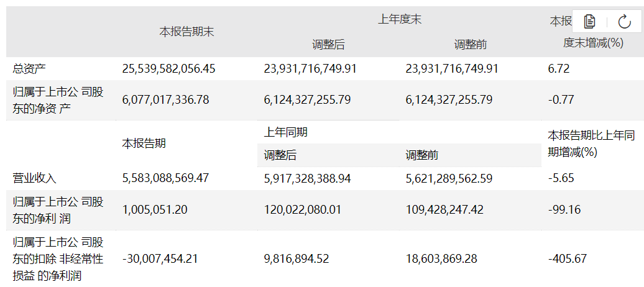Select the -99.16 percentage cell

pyautogui.click(x=564, y=209)
